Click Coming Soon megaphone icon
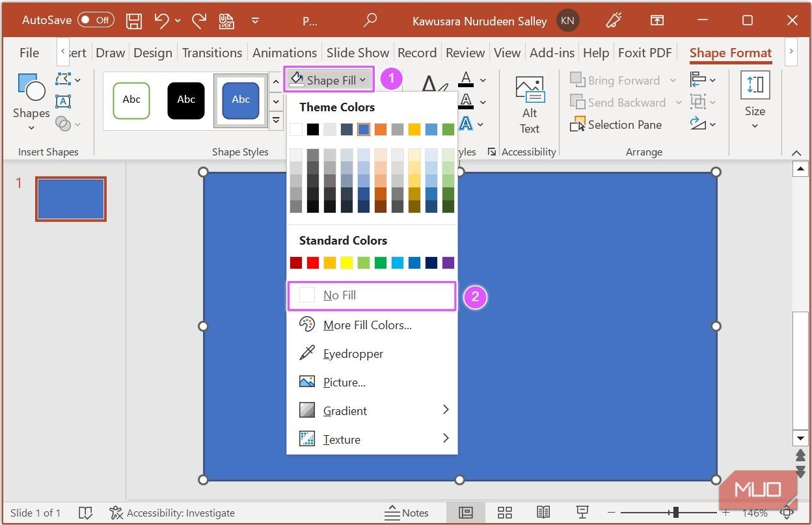The height and width of the screenshot is (525, 812). (614, 21)
